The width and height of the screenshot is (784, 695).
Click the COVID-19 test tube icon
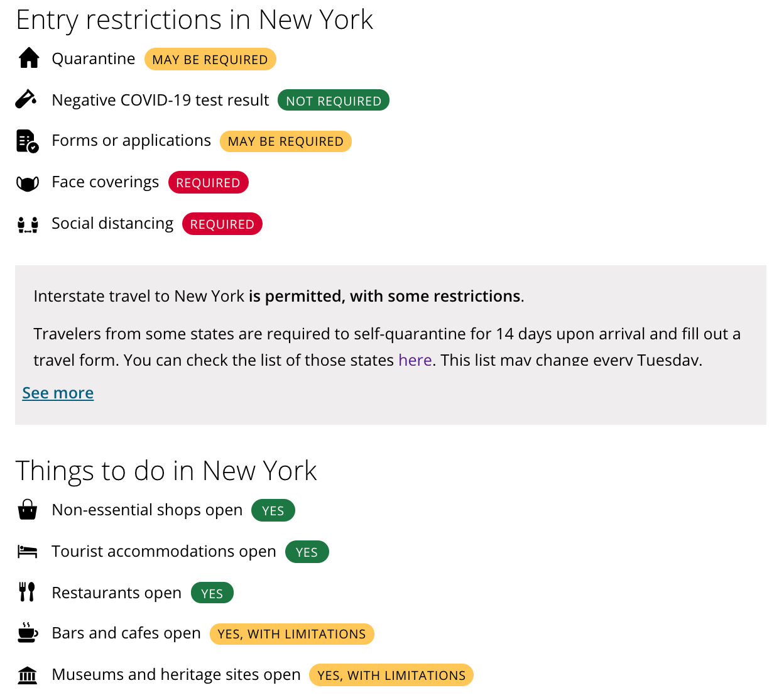26,99
